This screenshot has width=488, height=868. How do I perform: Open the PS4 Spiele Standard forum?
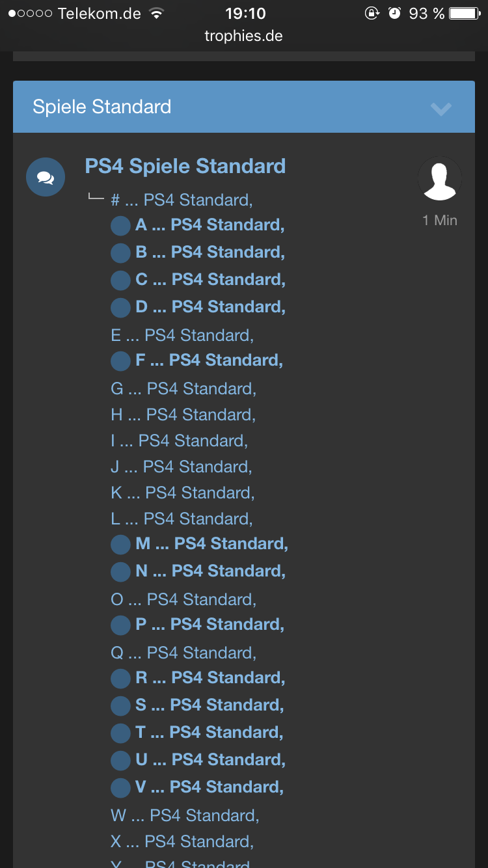185,166
